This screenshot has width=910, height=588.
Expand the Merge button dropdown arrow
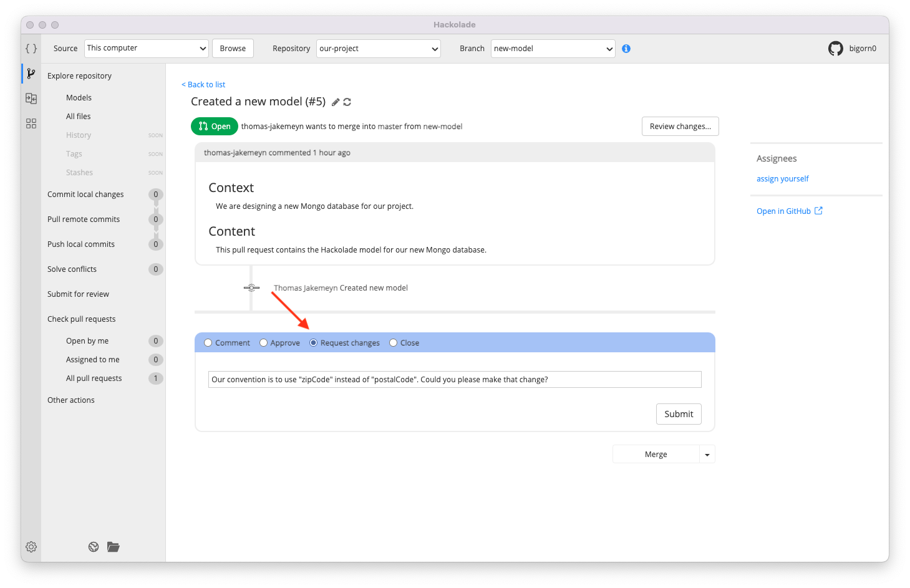(x=707, y=454)
